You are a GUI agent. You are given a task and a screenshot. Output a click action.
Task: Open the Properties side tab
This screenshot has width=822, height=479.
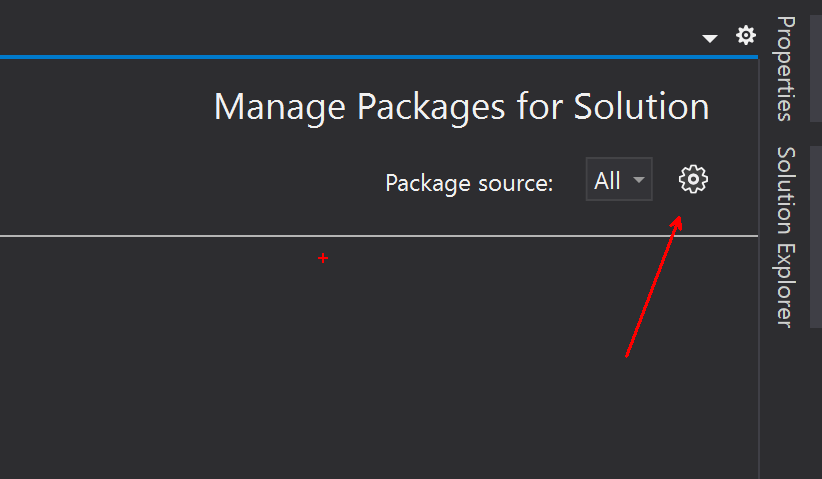point(786,69)
